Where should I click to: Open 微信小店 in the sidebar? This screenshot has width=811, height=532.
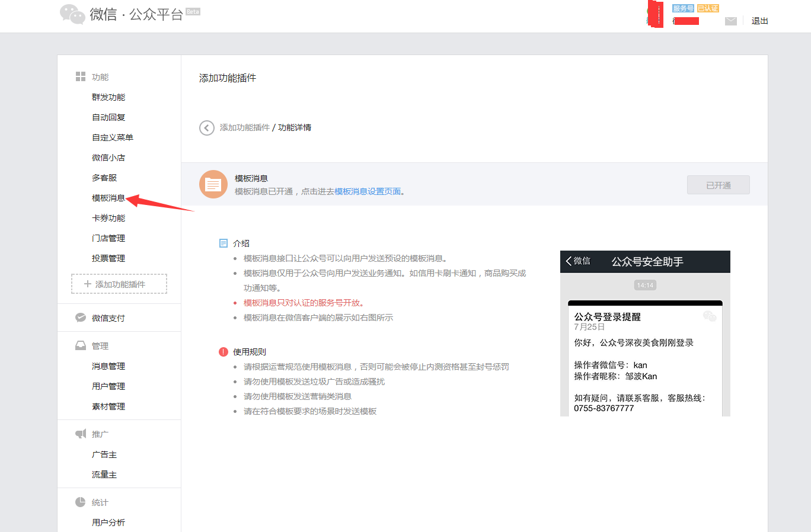click(x=108, y=158)
